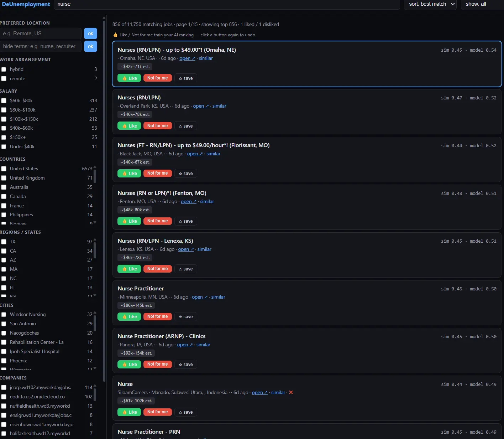Focus the nurse search box
Image resolution: width=504 pixels, height=439 pixels.
coord(227,4)
